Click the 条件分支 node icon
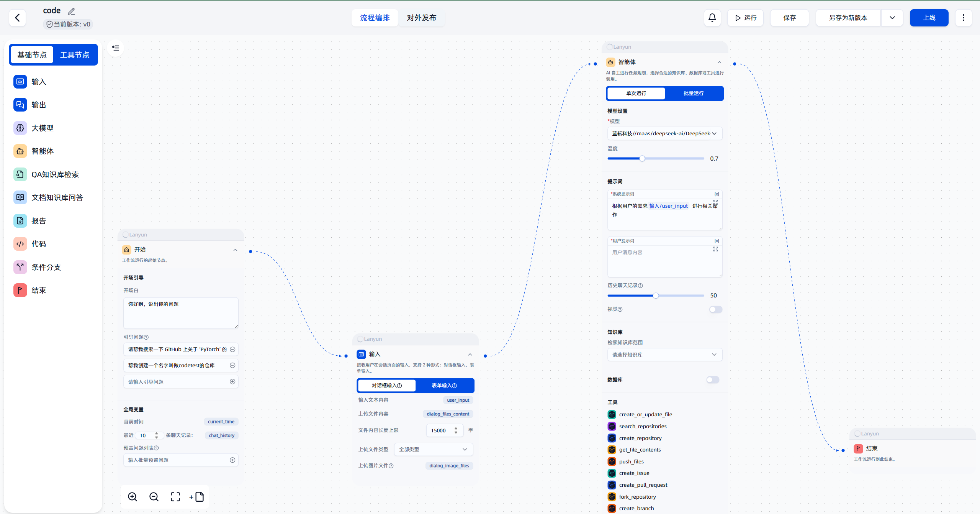Viewport: 980px width, 514px height. click(20, 267)
